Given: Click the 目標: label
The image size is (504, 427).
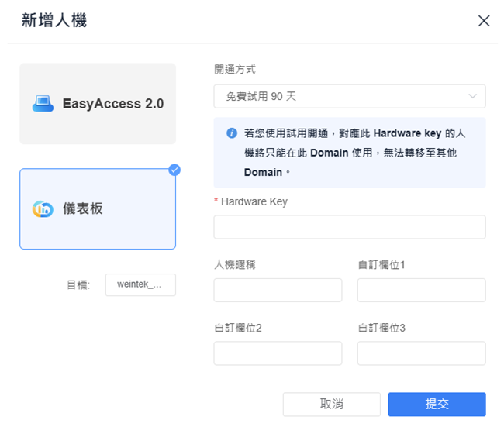Looking at the screenshot, I should point(78,284).
